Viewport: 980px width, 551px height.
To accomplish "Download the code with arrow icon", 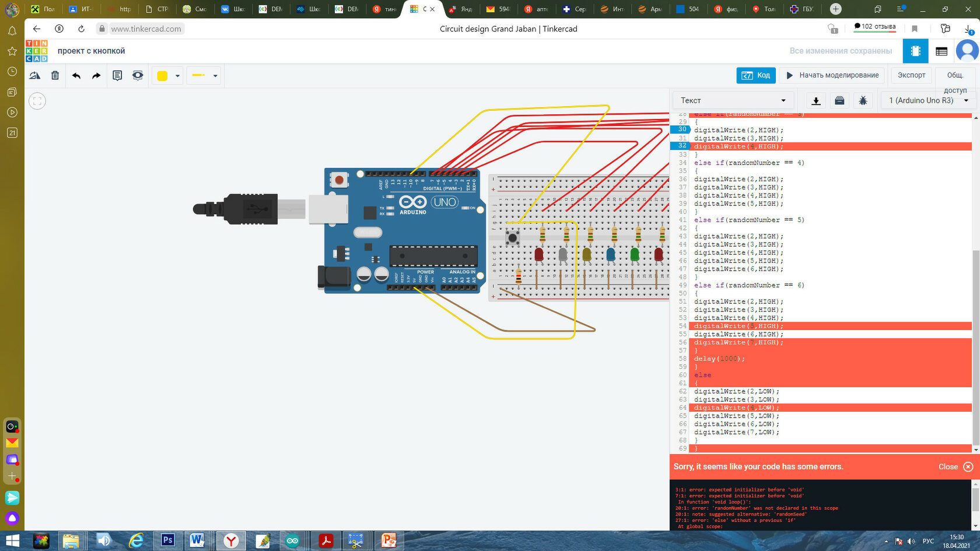I will pyautogui.click(x=816, y=101).
